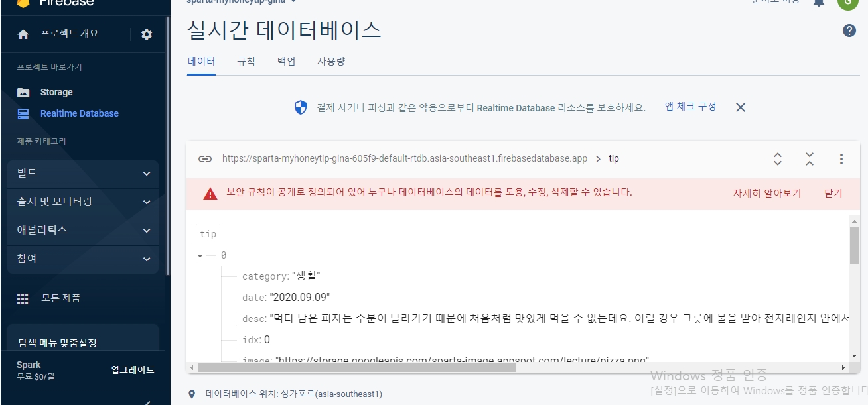Click the 업그레이드 plan button
Viewport: 868px width, 405px height.
click(133, 370)
